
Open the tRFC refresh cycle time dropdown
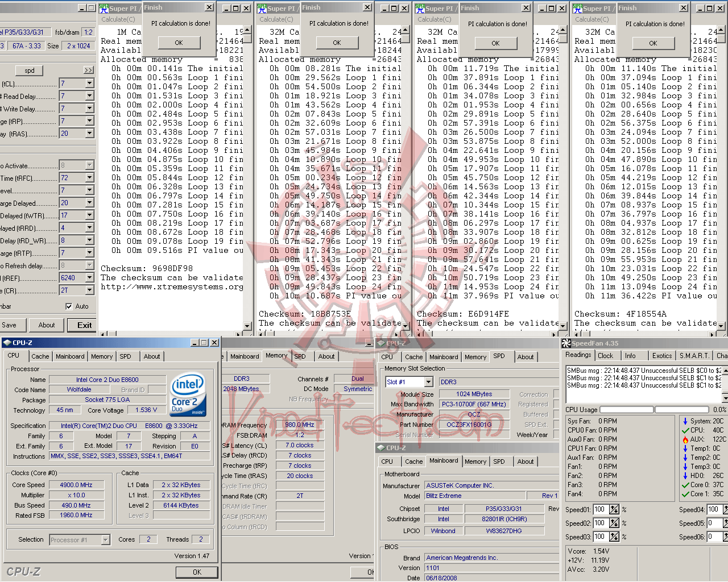(x=89, y=178)
